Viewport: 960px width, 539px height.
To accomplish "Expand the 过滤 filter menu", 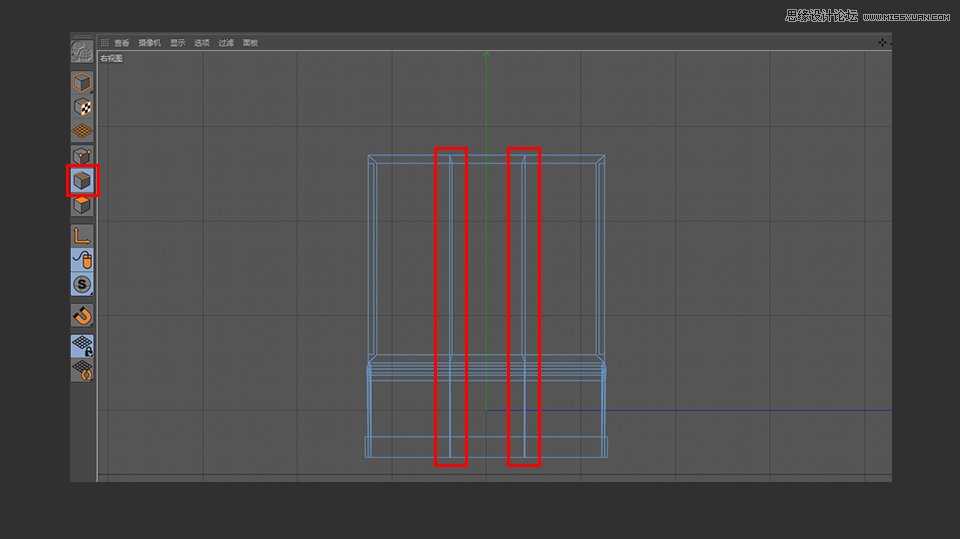I will coord(226,43).
